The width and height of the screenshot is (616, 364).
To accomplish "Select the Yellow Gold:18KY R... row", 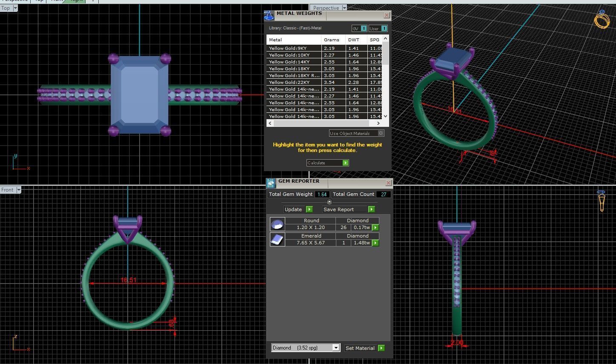I will point(324,75).
